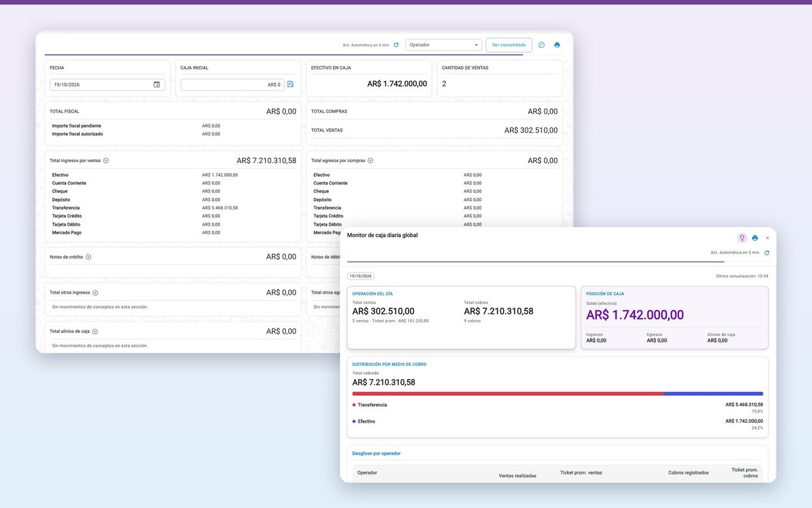Expand Total ingresos por ventas plus icon
Viewport: 812px width, 508px height.
click(106, 161)
